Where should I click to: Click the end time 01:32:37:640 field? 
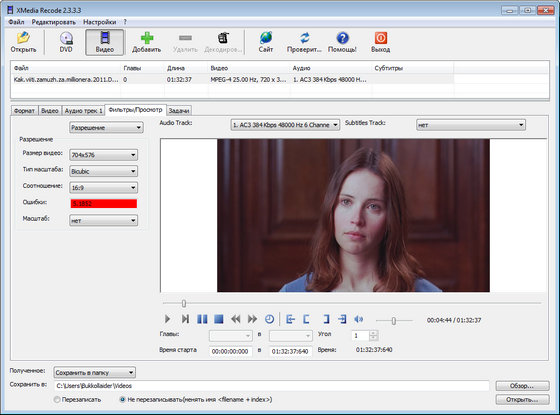tap(290, 351)
